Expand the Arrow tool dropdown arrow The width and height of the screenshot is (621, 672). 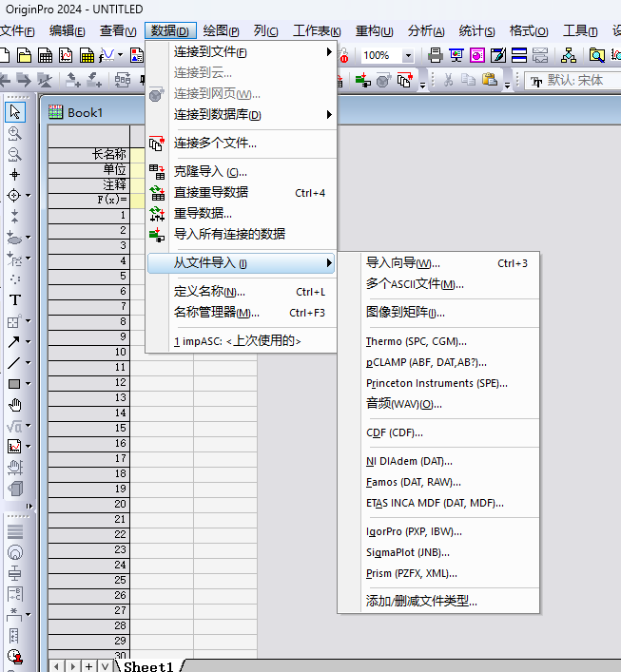(28, 341)
